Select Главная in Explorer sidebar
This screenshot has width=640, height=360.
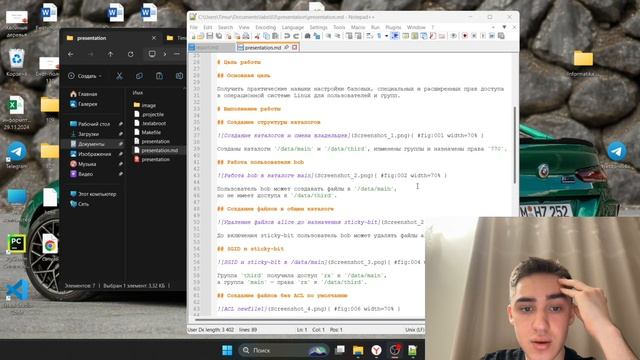coord(84,94)
